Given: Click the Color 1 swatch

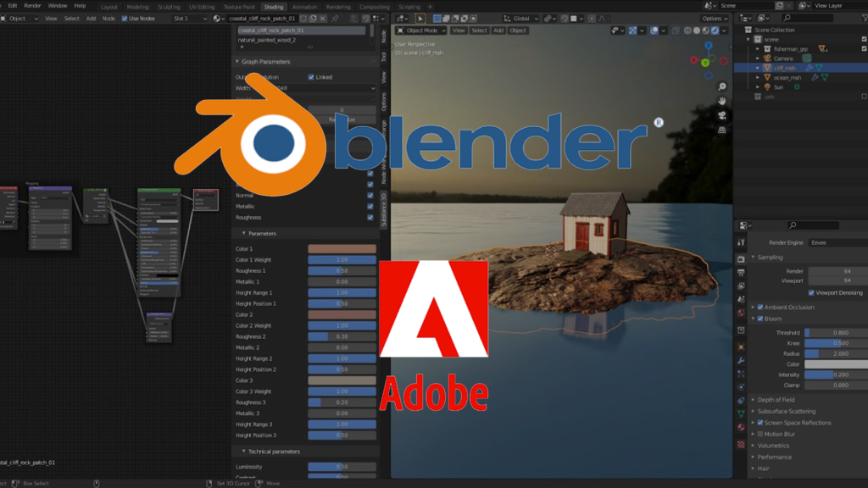Looking at the screenshot, I should click(x=342, y=249).
